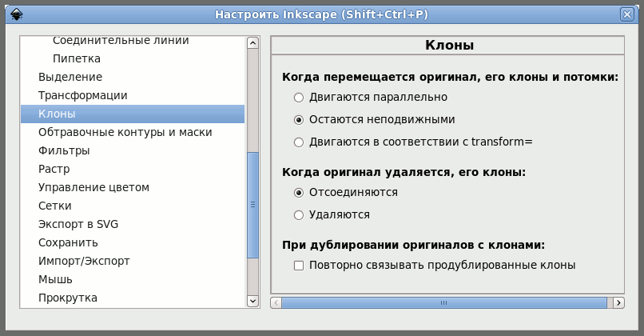
Task: Open 'Мышь' preferences page
Action: point(133,279)
